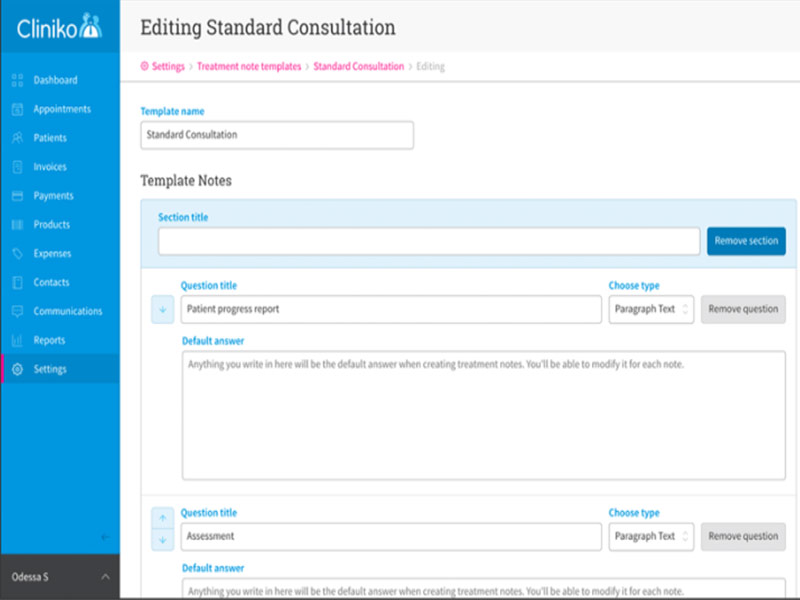This screenshot has width=800, height=600.
Task: Collapse the sidebar with left arrow
Action: (x=105, y=538)
